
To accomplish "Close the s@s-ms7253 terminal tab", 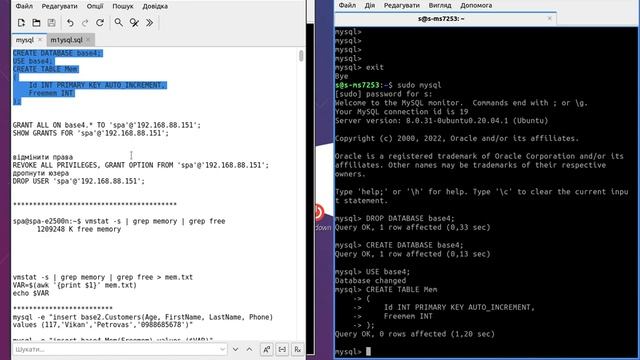I will tap(549, 18).
